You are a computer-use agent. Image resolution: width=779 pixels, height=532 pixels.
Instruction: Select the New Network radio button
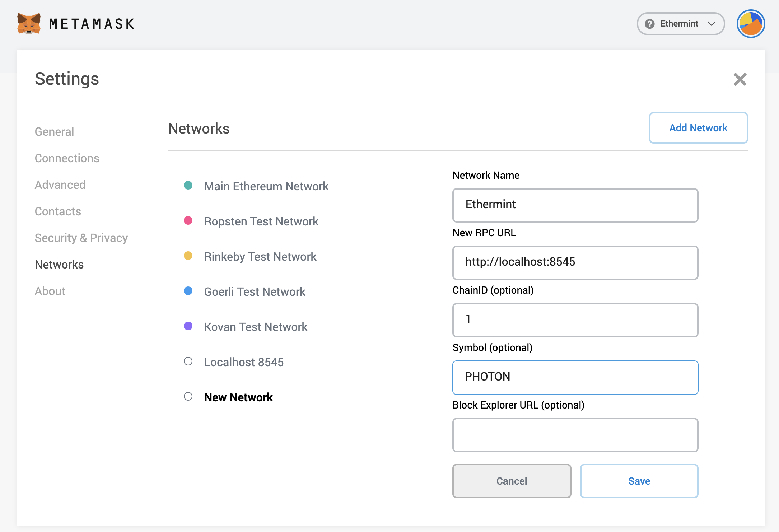188,396
